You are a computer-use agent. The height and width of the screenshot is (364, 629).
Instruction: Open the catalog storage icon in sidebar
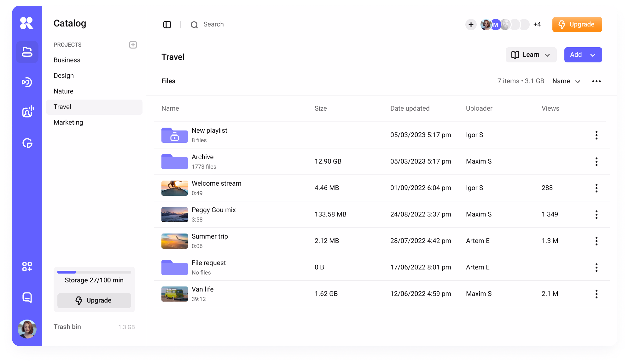click(x=27, y=52)
